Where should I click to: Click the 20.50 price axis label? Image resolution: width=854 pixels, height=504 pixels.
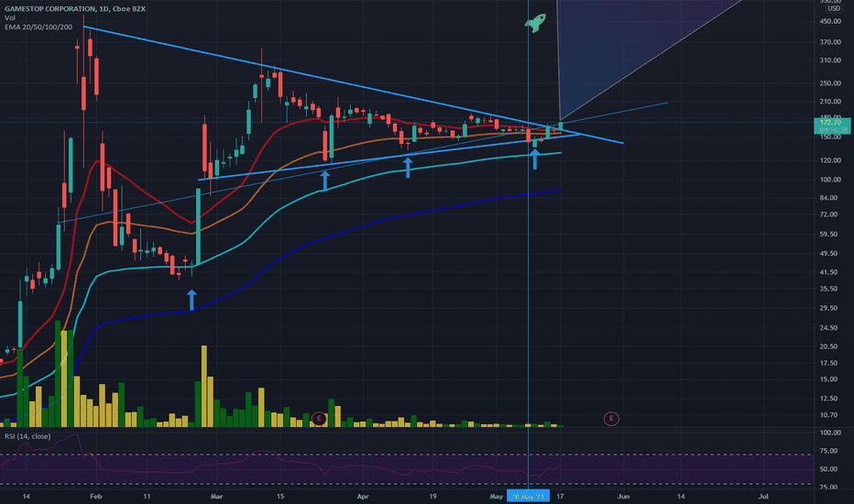(x=830, y=346)
